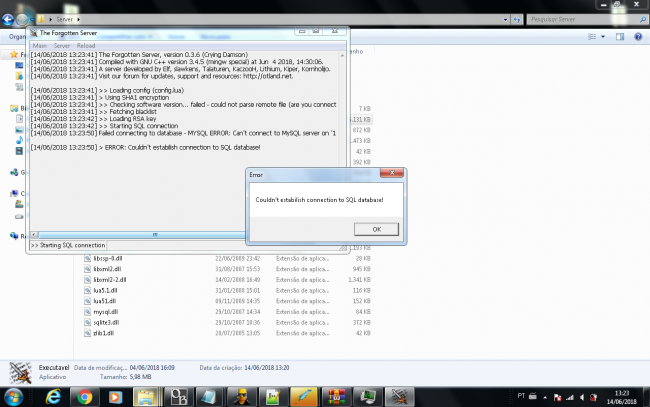Viewport: 650px width, 407px height.
Task: Click the Homegroup icon in the sidebar
Action: (15, 172)
